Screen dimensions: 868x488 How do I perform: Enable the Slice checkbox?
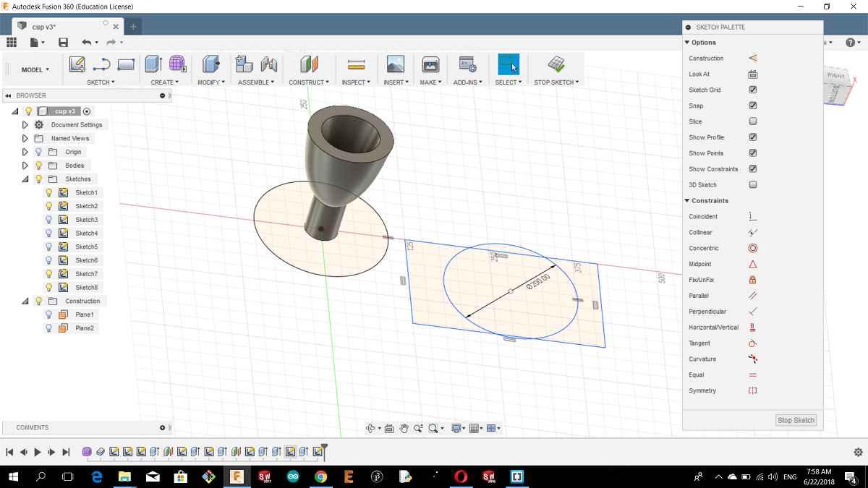[x=753, y=121]
